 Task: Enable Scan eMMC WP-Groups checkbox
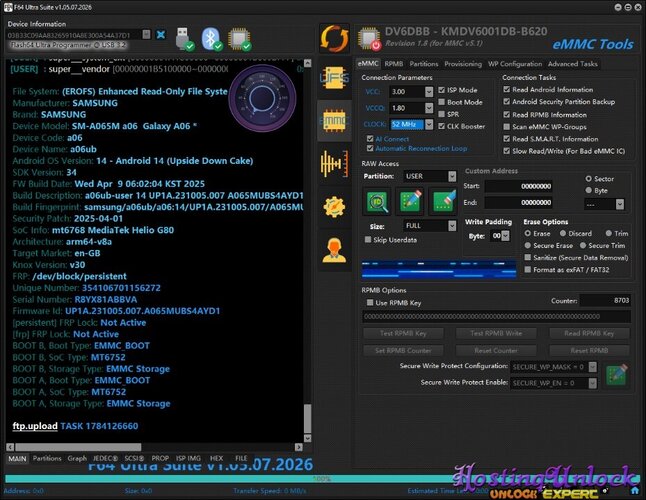coord(507,127)
